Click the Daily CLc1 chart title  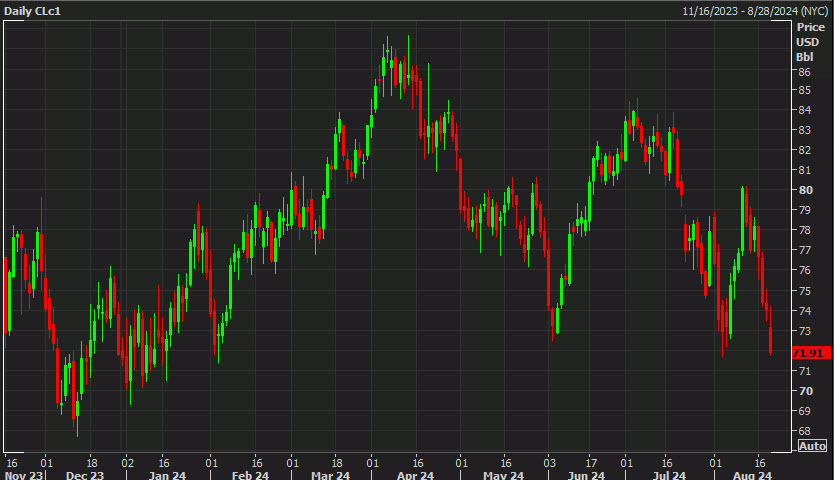pyautogui.click(x=33, y=9)
